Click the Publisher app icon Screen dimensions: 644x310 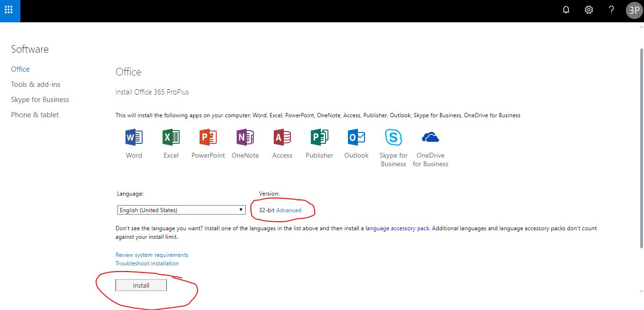(x=319, y=138)
